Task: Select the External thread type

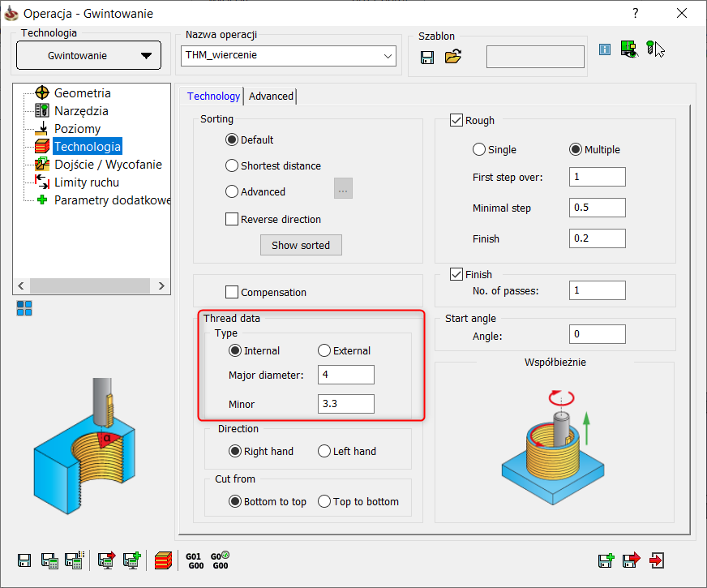Action: tap(324, 350)
